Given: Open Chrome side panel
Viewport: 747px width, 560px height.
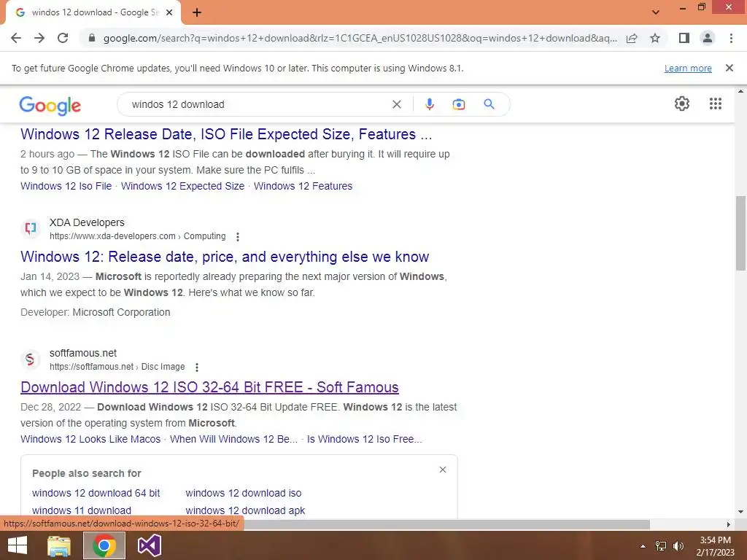Looking at the screenshot, I should (684, 38).
